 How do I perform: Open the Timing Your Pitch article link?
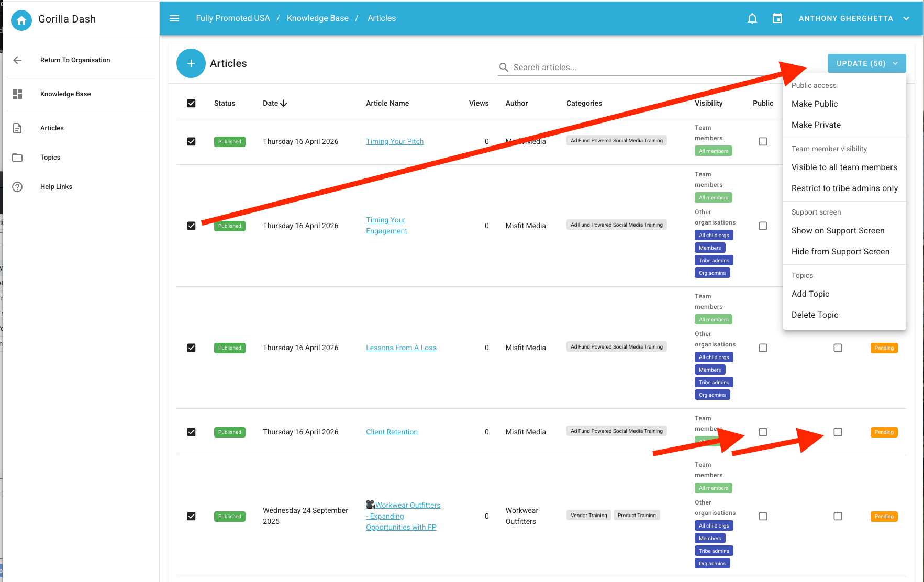[395, 142]
